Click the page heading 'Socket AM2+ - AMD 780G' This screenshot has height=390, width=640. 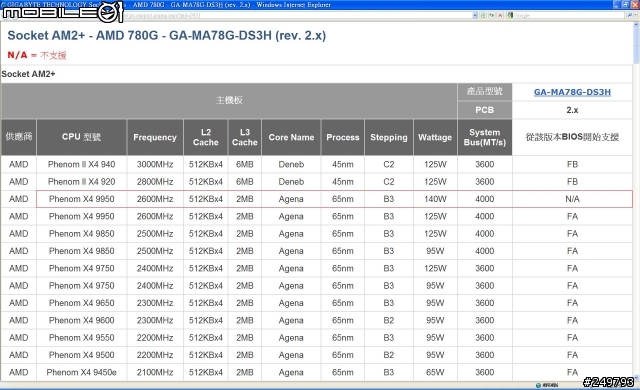(167, 35)
